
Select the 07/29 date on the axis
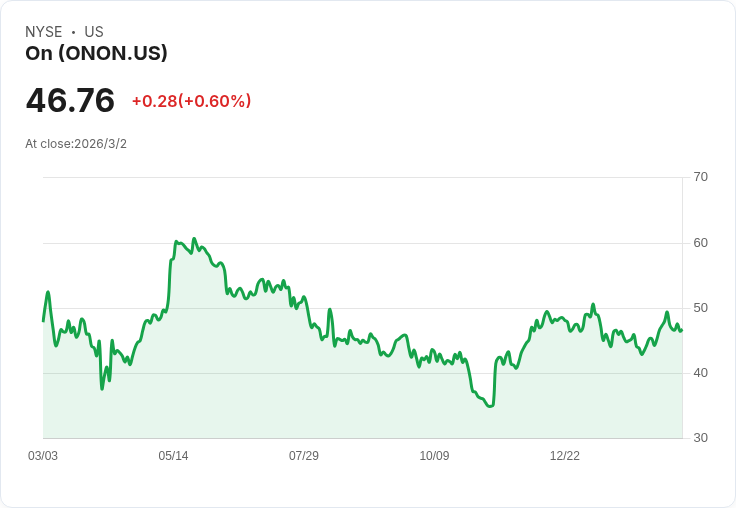pyautogui.click(x=304, y=456)
